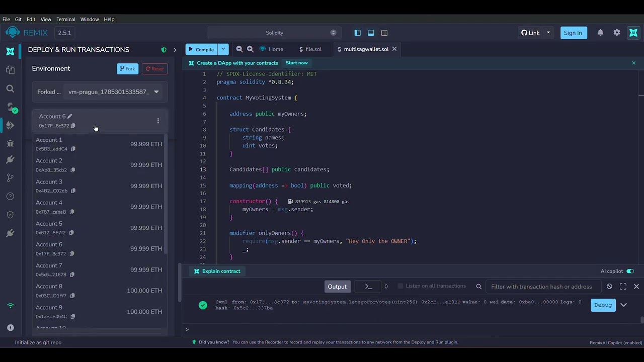Open the File explorer sidebar icon
The width and height of the screenshot is (644, 362).
[10, 70]
